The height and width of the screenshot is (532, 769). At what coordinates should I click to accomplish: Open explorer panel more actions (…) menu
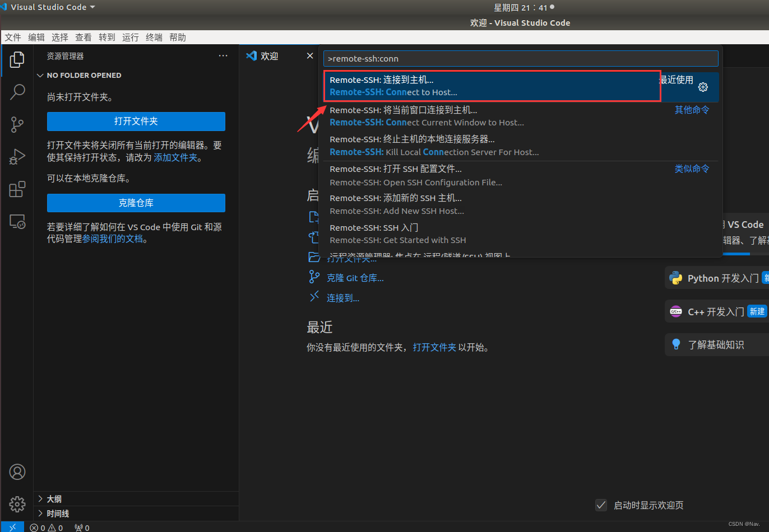[x=223, y=56]
